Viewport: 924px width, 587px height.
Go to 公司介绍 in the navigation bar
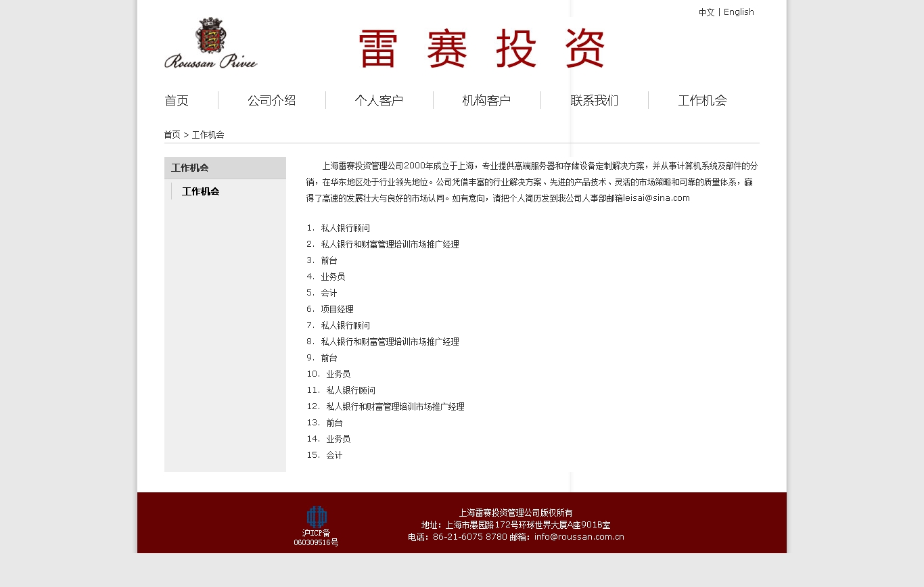pyautogui.click(x=271, y=101)
